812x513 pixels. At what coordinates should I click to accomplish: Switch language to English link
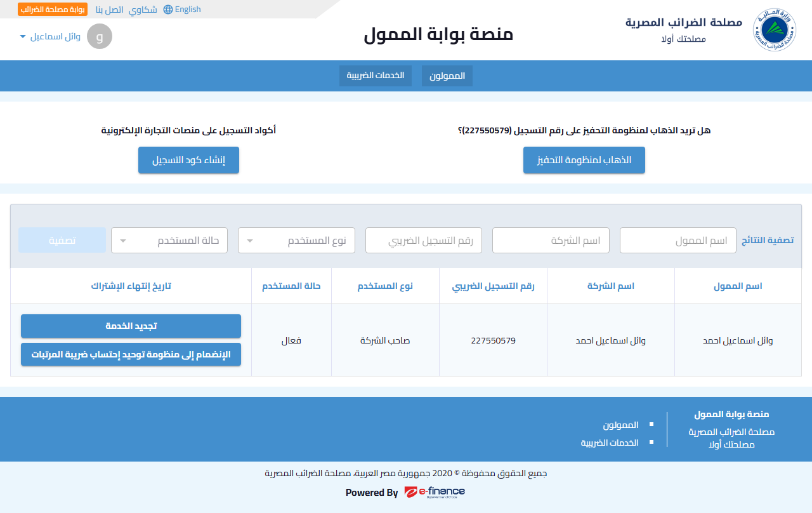(x=188, y=10)
